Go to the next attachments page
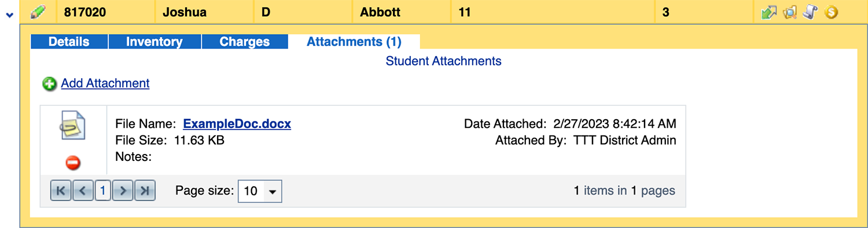The height and width of the screenshot is (228, 868). point(123,190)
